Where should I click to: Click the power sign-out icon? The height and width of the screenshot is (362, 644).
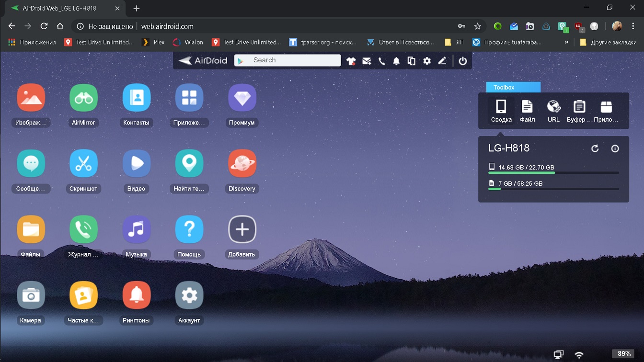(462, 61)
